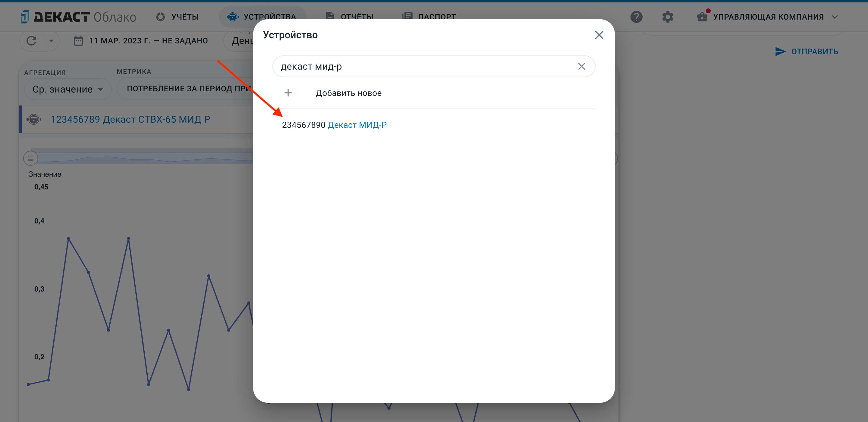Select the Декаст МИД-Р device link

[x=357, y=125]
